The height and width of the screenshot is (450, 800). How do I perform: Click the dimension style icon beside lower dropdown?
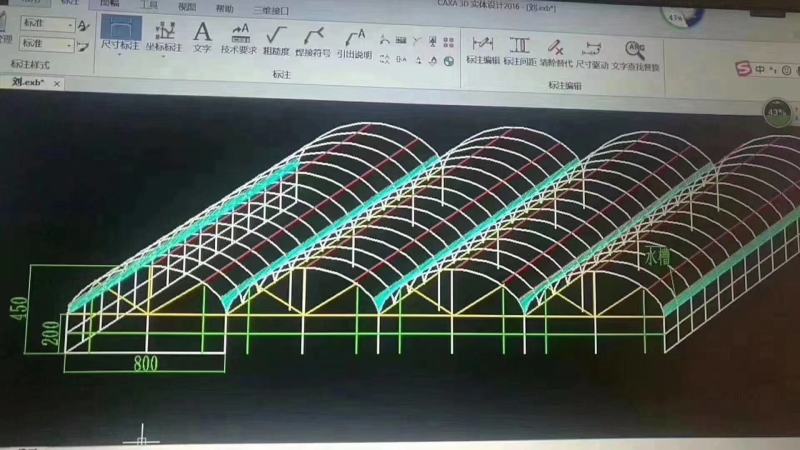(x=83, y=47)
